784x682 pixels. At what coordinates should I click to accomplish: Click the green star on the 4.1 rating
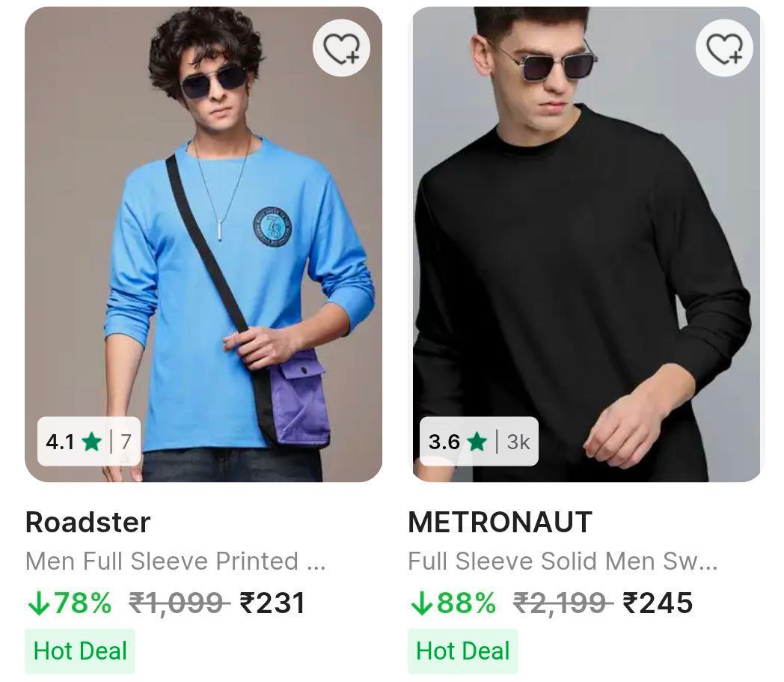tap(92, 442)
